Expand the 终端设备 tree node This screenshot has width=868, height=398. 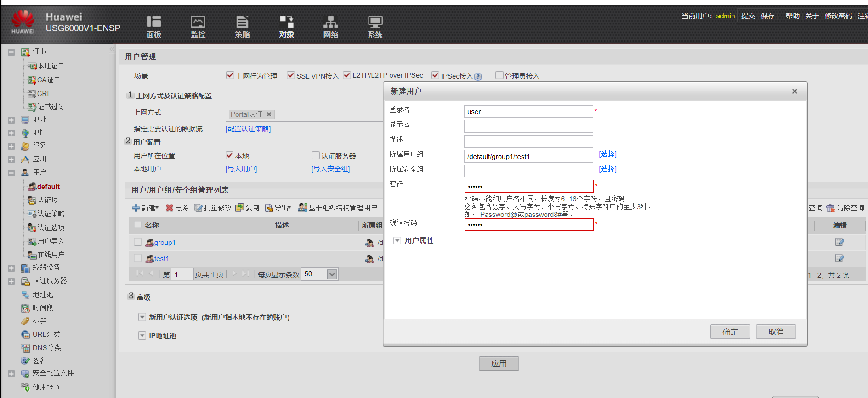(x=11, y=268)
